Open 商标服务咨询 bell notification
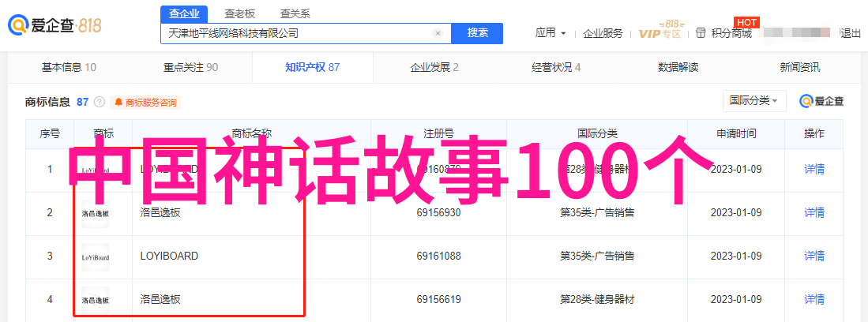The width and height of the screenshot is (868, 322). [145, 103]
